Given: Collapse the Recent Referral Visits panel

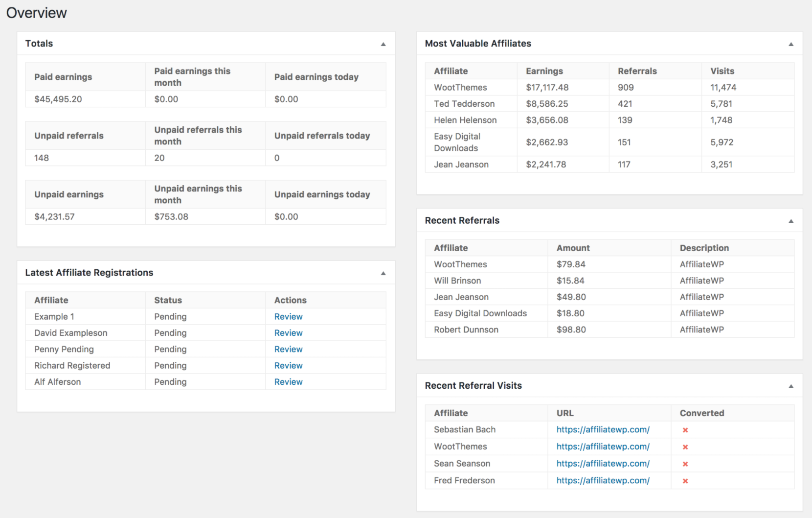Looking at the screenshot, I should click(791, 386).
